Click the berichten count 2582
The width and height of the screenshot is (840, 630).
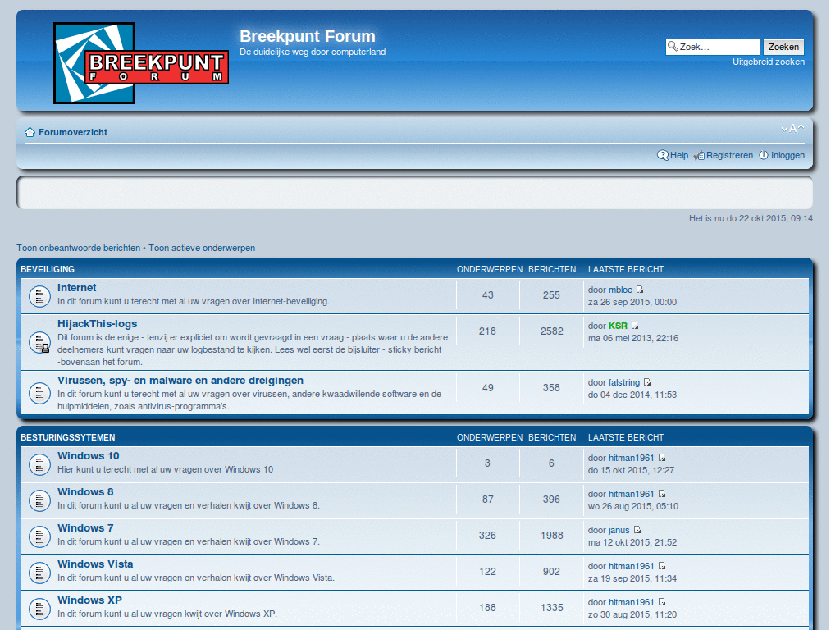(551, 331)
